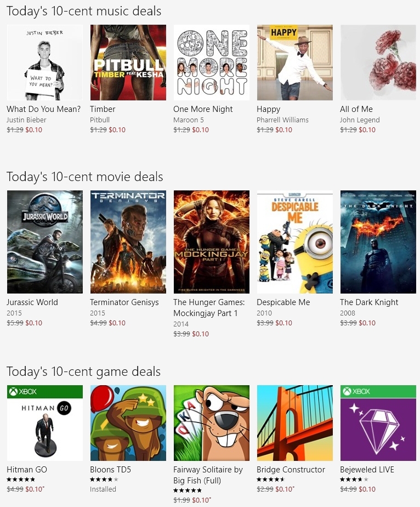Select Justin Bieber album cover
420x507 pixels.
click(x=45, y=63)
